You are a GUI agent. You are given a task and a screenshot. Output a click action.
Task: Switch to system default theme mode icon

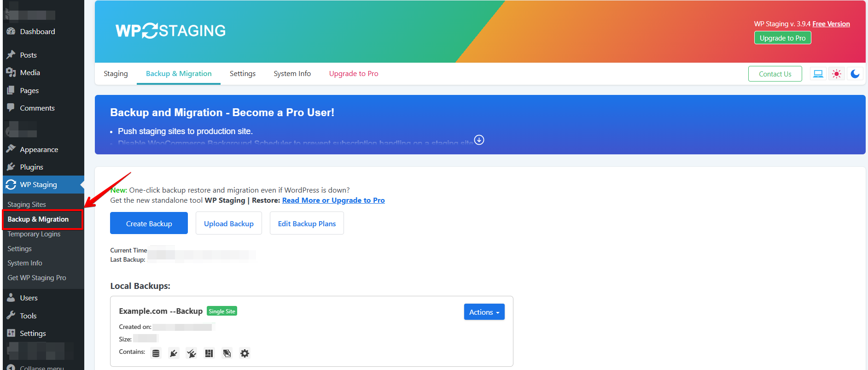818,74
